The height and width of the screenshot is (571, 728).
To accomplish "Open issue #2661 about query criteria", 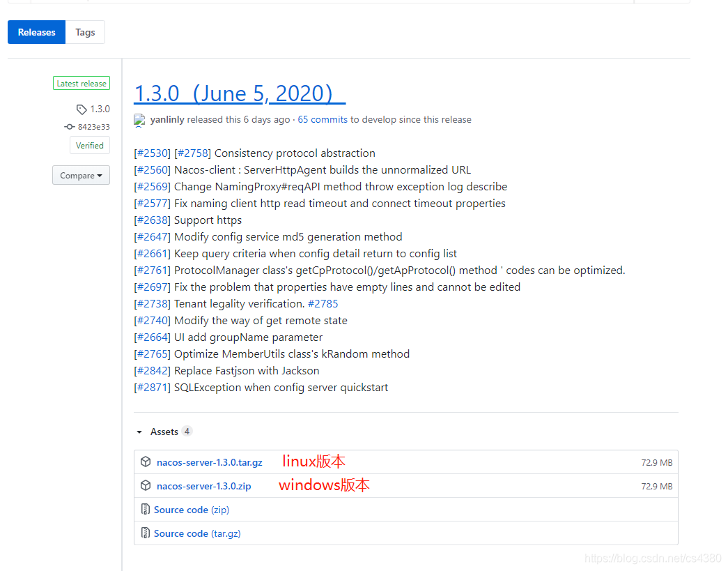I will point(153,254).
